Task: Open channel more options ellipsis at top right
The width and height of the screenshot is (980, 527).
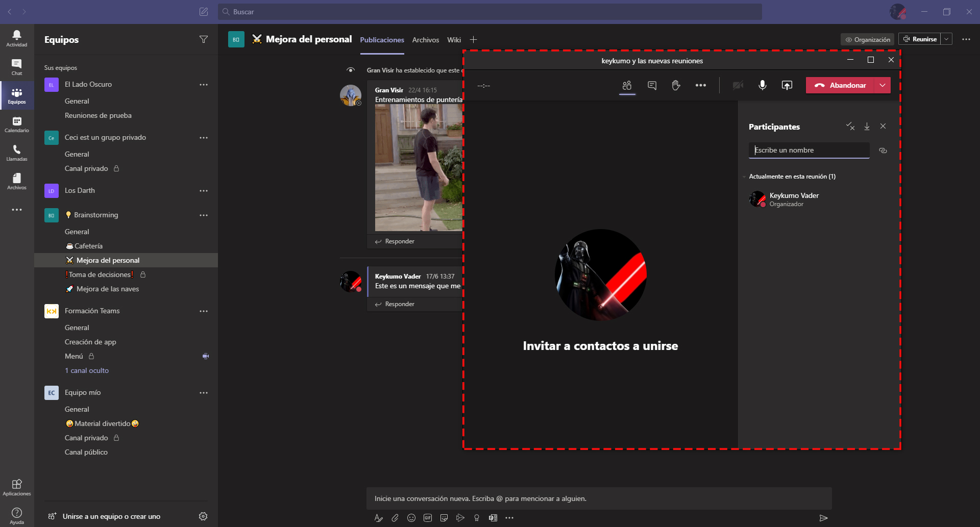Action: (966, 39)
